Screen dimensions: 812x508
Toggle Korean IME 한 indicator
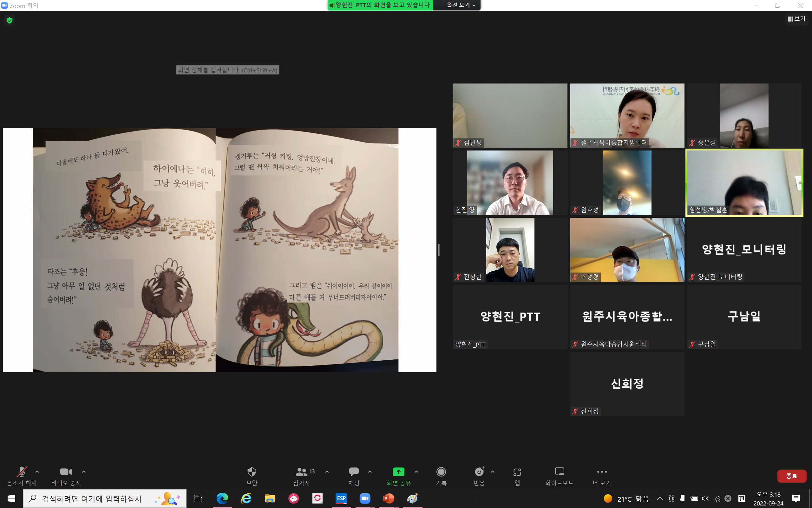click(x=742, y=498)
